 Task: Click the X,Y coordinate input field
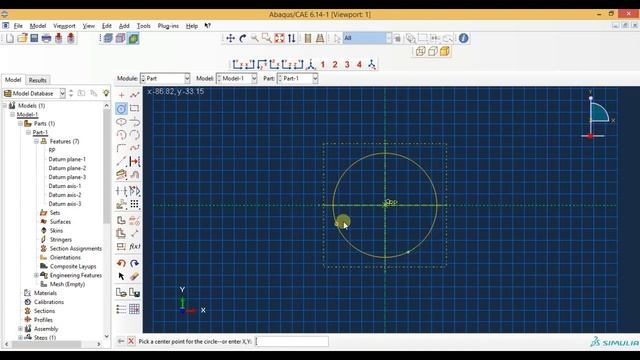[x=292, y=341]
